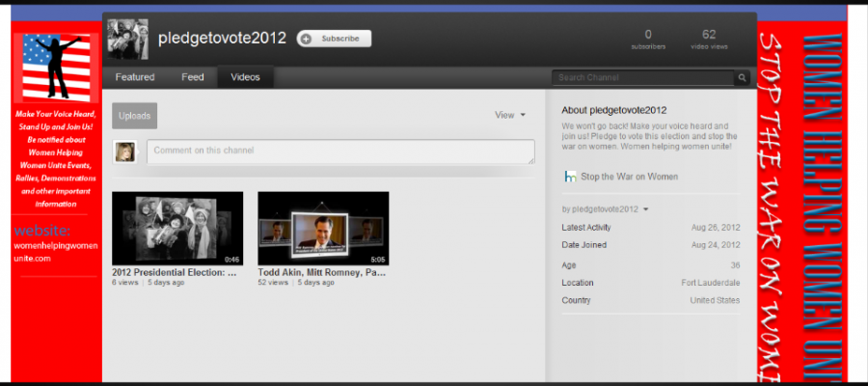Click the Uploads button
The height and width of the screenshot is (386, 868).
(x=134, y=116)
